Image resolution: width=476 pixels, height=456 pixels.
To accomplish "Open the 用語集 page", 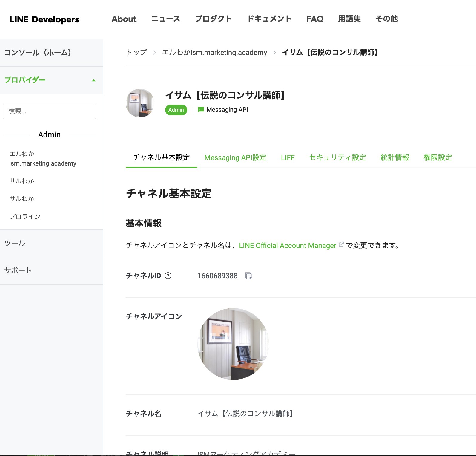I will (349, 19).
